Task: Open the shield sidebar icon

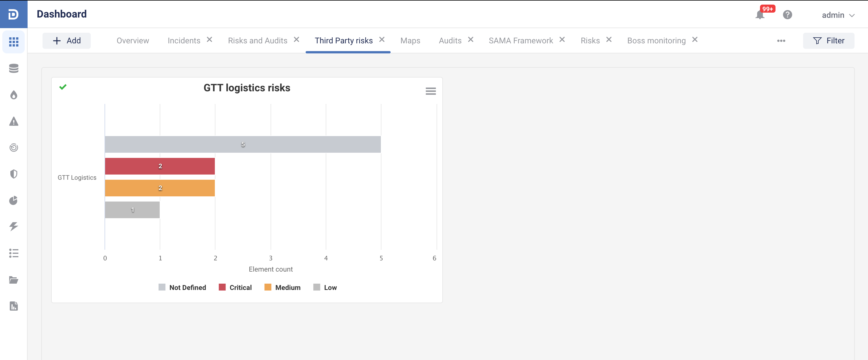Action: 13,174
